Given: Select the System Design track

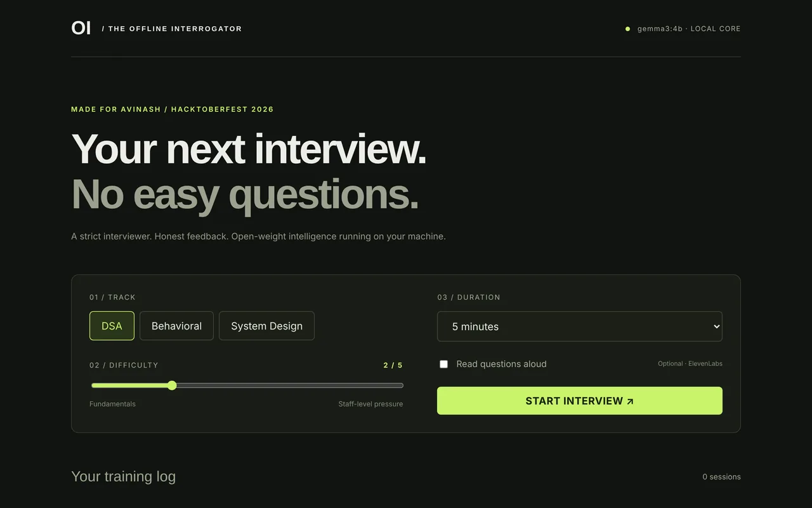Looking at the screenshot, I should pyautogui.click(x=266, y=326).
